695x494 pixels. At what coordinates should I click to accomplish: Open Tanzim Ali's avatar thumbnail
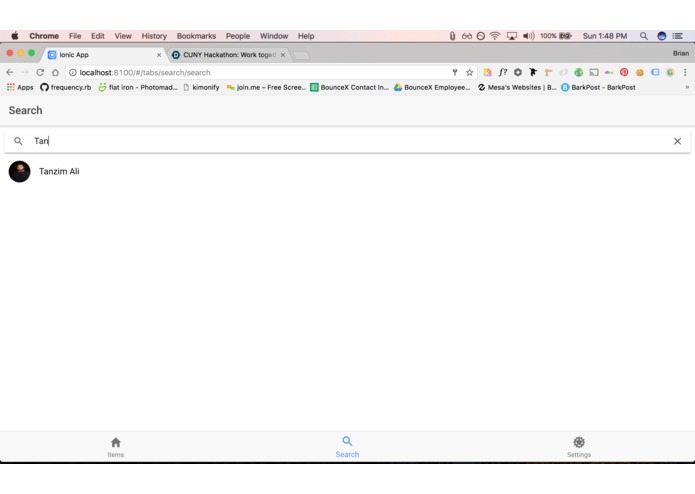(x=20, y=171)
